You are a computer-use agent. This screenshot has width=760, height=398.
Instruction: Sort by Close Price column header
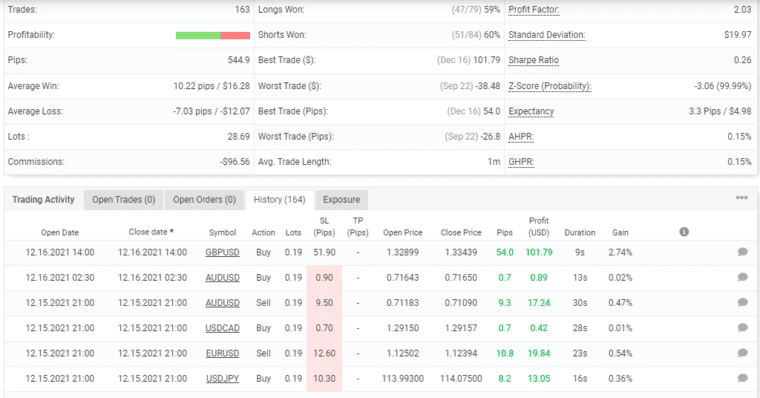click(461, 232)
